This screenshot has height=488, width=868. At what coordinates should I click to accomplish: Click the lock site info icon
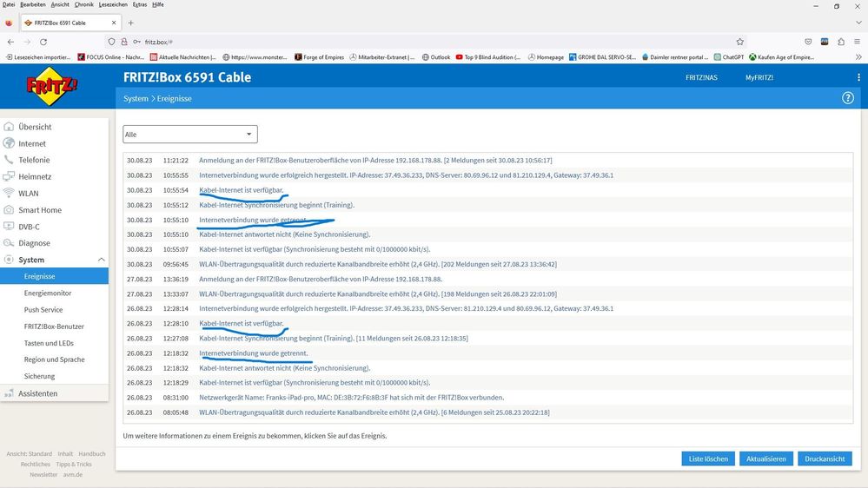coord(124,42)
